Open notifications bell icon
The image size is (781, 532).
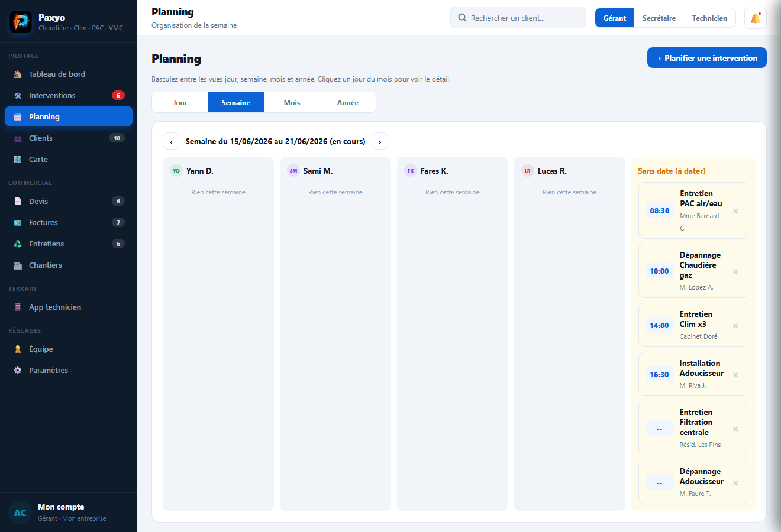click(756, 18)
